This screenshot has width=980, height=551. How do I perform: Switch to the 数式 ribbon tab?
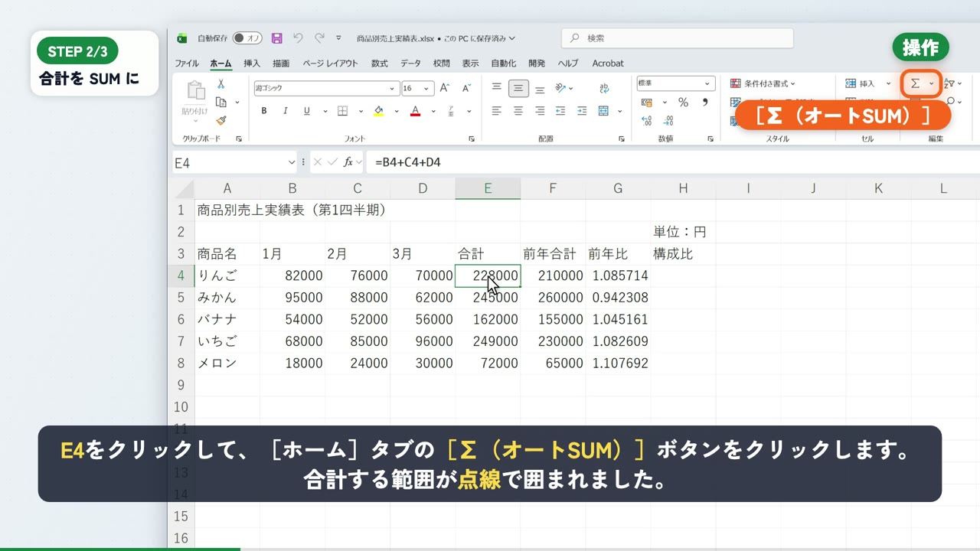pos(379,64)
